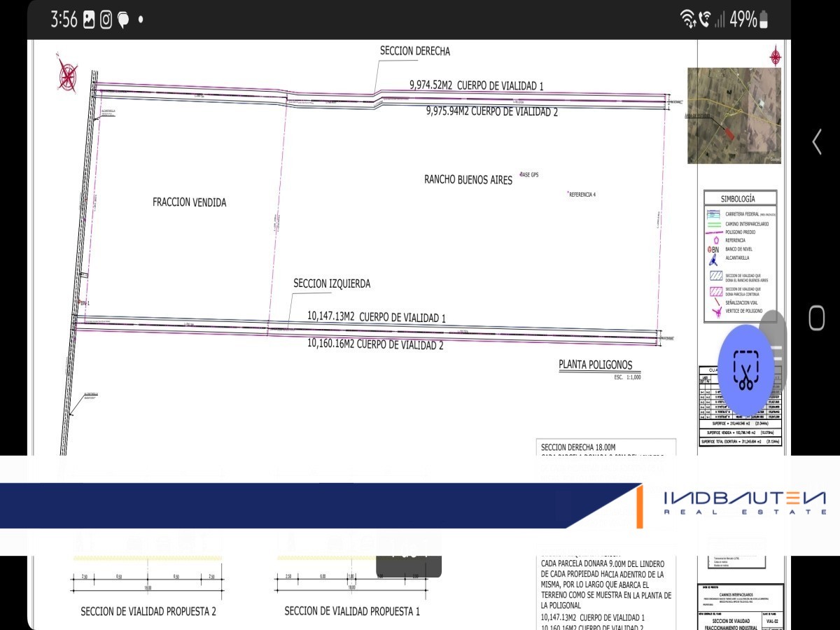Image resolution: width=840 pixels, height=630 pixels.
Task: Click the PLANTA POLIGONOS drawing title
Action: tap(595, 365)
